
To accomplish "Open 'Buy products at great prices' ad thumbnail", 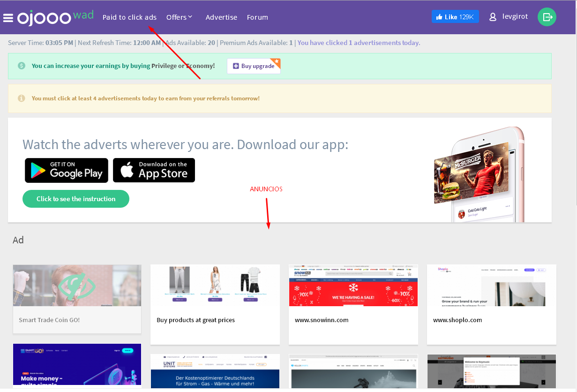I will (x=215, y=286).
